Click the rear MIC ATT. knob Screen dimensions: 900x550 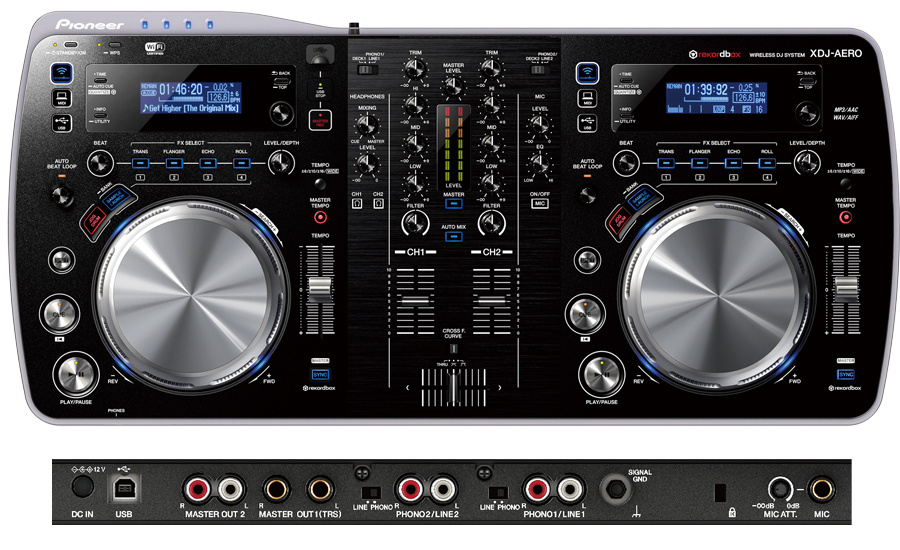pos(779,489)
